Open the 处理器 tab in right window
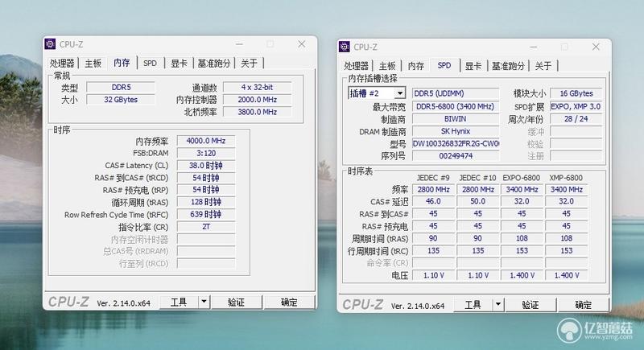The image size is (644, 350). pyautogui.click(x=356, y=66)
